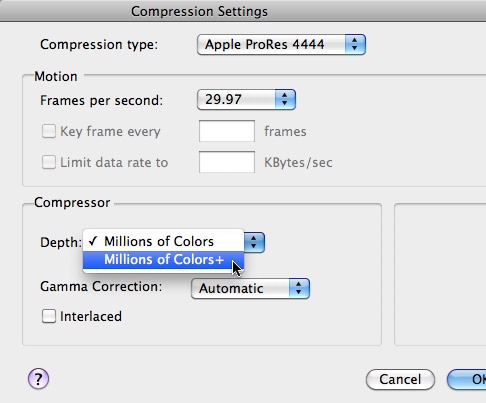Click the key frame frames input field
Viewport: 486px width, 403px height.
[x=227, y=131]
